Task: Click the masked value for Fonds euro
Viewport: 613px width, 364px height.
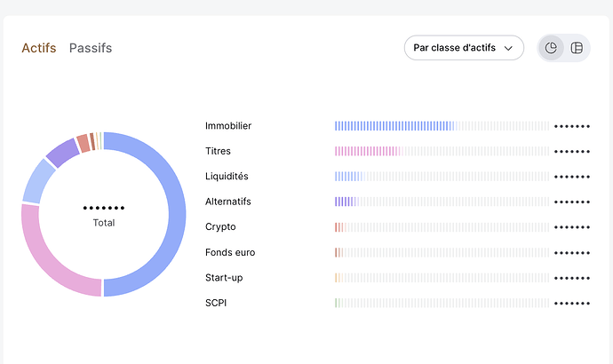Action: point(572,253)
